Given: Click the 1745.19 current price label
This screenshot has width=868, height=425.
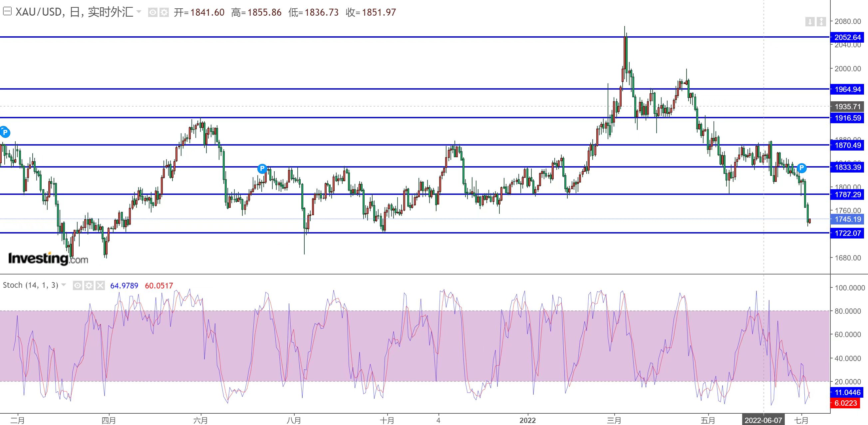Looking at the screenshot, I should click(847, 219).
